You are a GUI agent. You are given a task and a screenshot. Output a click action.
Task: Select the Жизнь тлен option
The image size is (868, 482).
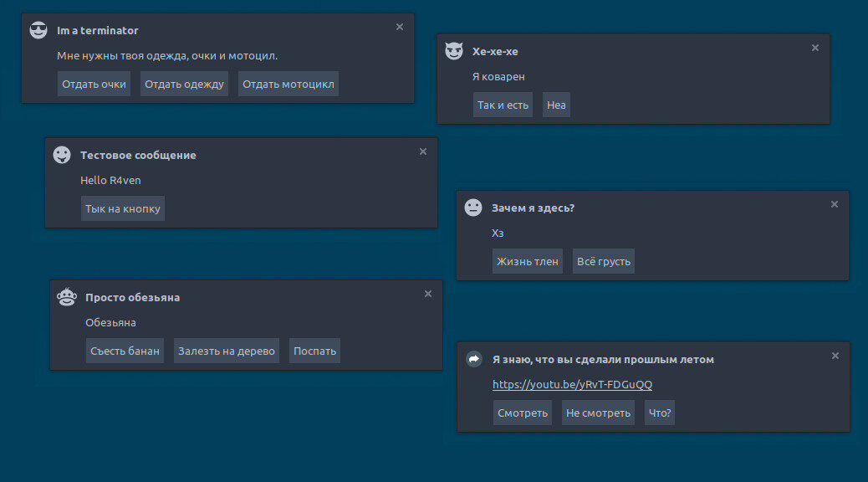point(527,261)
